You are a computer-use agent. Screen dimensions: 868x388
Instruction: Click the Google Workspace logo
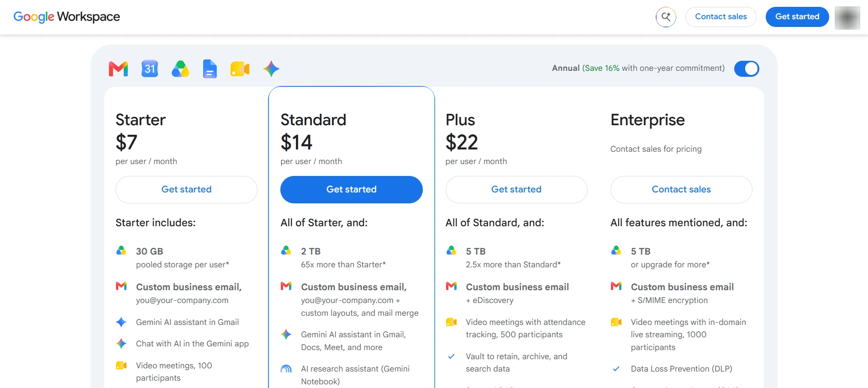(67, 17)
